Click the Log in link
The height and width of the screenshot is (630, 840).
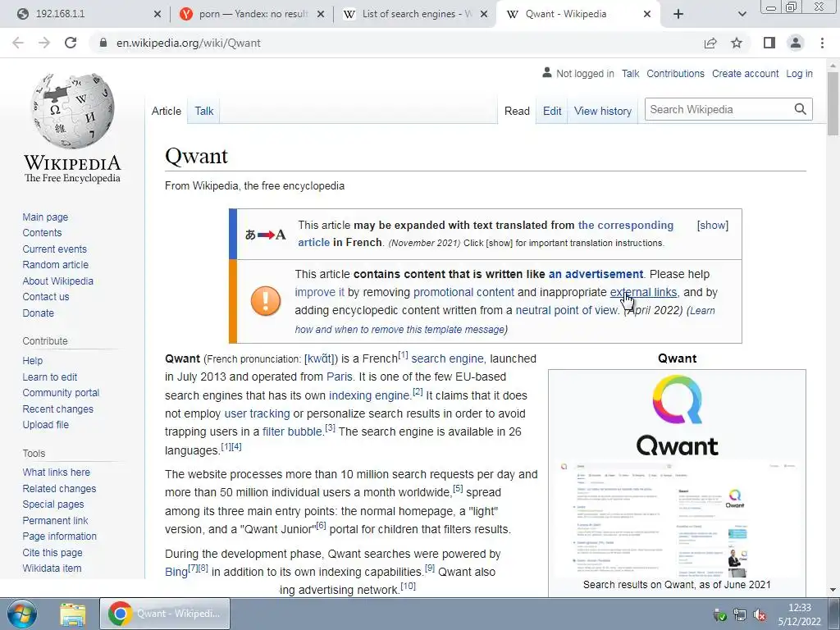coord(799,74)
